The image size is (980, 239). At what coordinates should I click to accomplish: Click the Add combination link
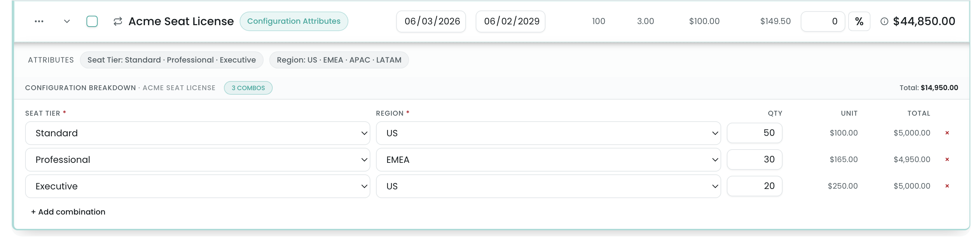[68, 212]
